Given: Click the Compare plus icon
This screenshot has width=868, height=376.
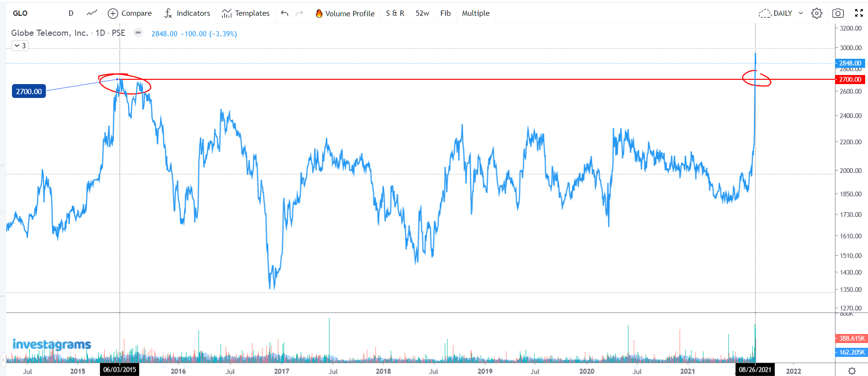Looking at the screenshot, I should 113,13.
